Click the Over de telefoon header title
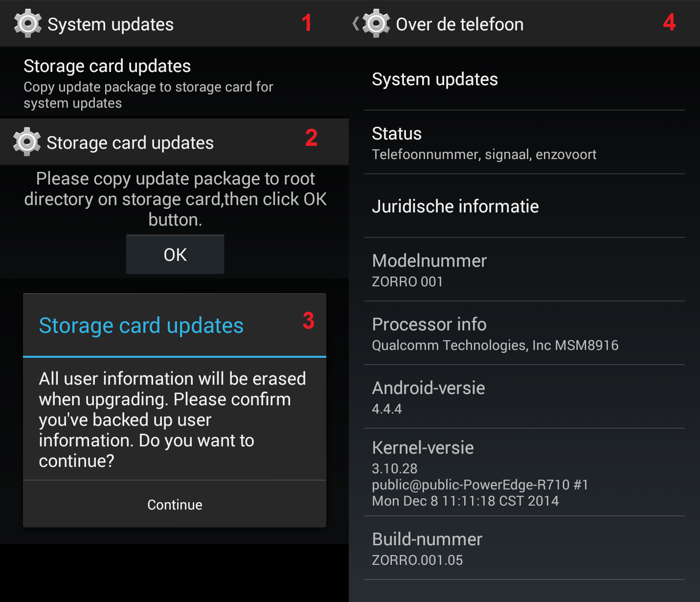Screen dimensions: 700x602 coord(460,24)
